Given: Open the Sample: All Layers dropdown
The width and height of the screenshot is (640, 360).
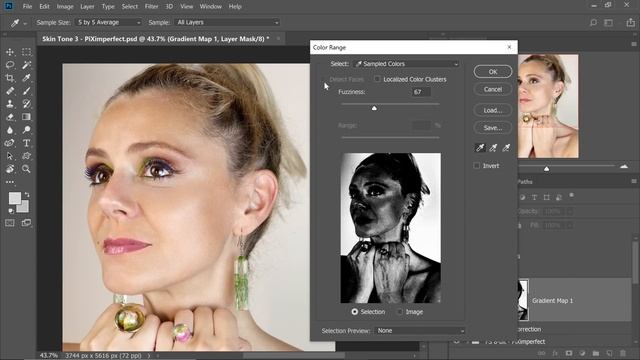Looking at the screenshot, I should 227,22.
